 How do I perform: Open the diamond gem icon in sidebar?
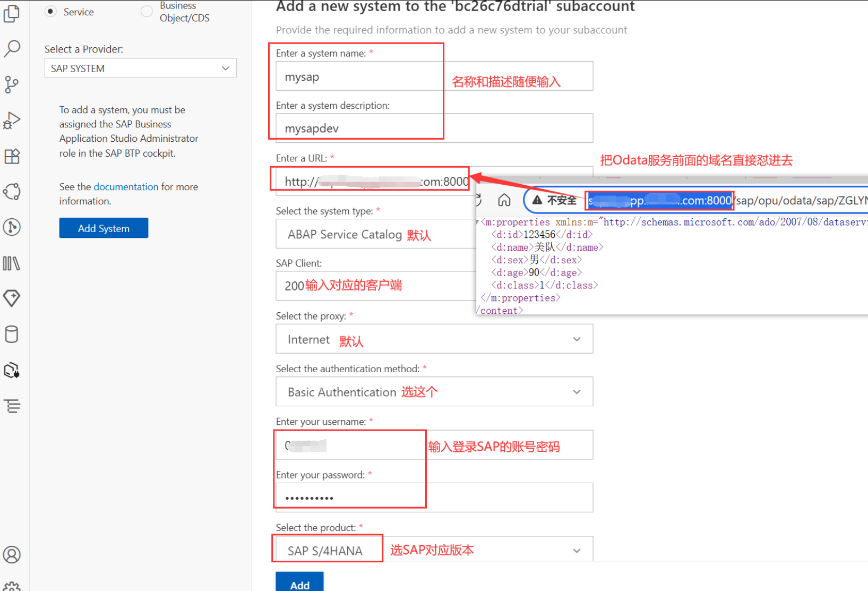click(x=12, y=298)
